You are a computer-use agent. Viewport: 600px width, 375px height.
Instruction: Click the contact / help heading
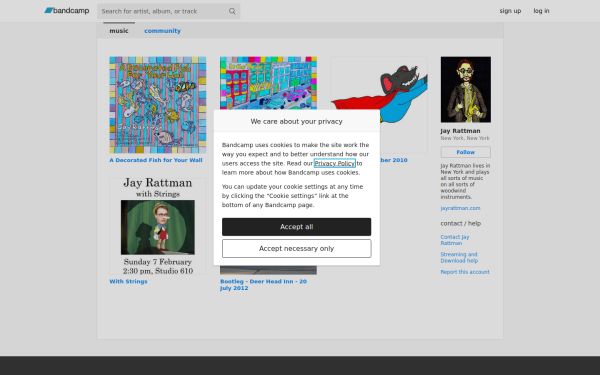(460, 223)
